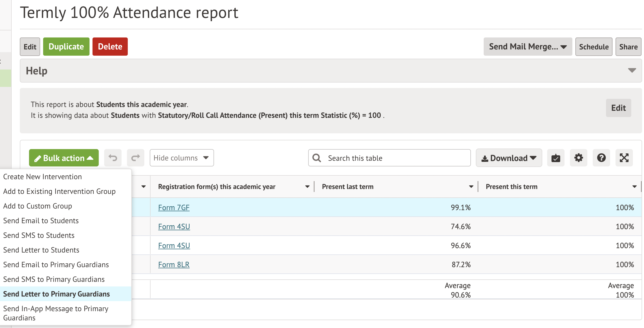Image resolution: width=644 pixels, height=328 pixels.
Task: Open the Form 7GF link
Action: click(174, 207)
